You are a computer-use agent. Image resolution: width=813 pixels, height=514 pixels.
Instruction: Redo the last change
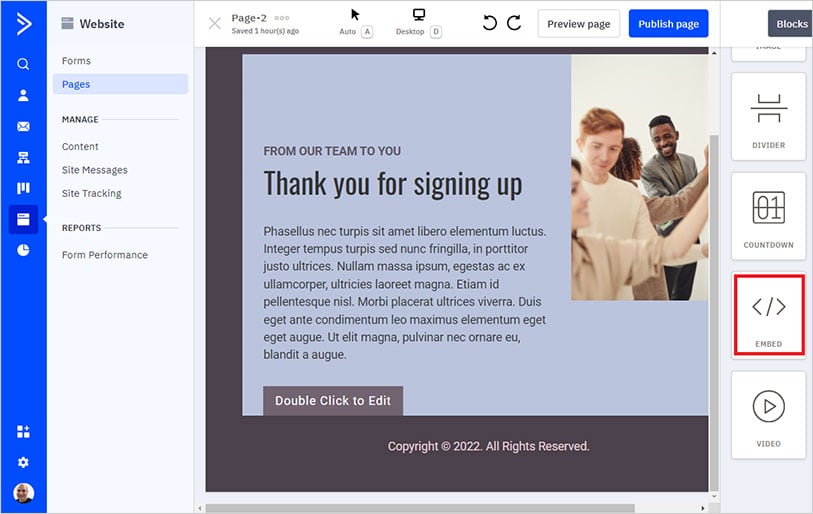514,23
